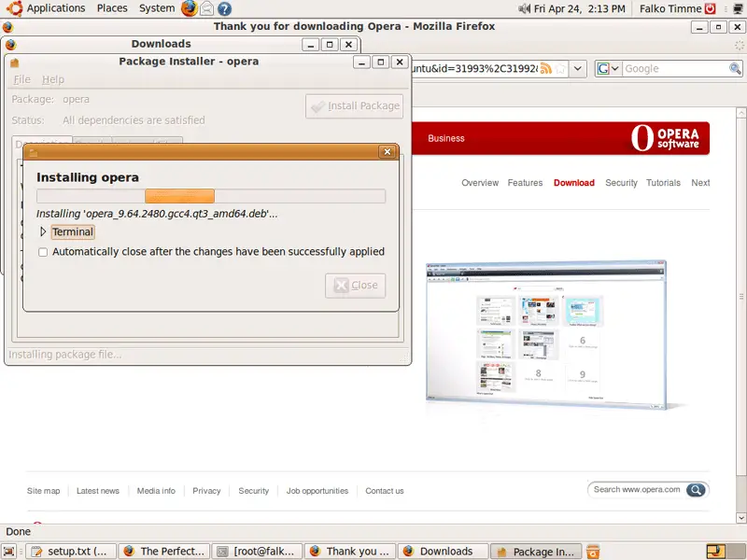Image resolution: width=747 pixels, height=560 pixels.
Task: Switch to setup.txt taskbar window
Action: (71, 552)
